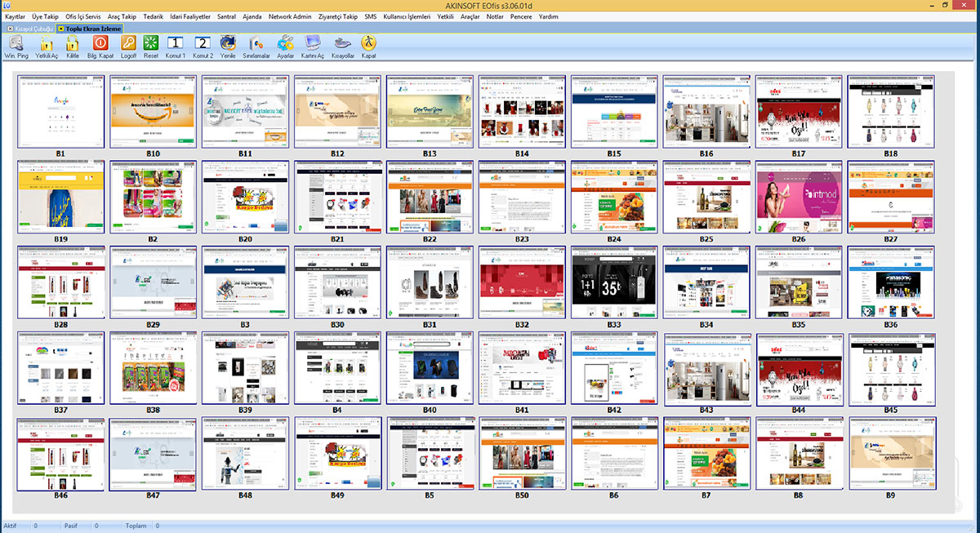
Task: Click the Toplam counter in status bar
Action: [136, 526]
